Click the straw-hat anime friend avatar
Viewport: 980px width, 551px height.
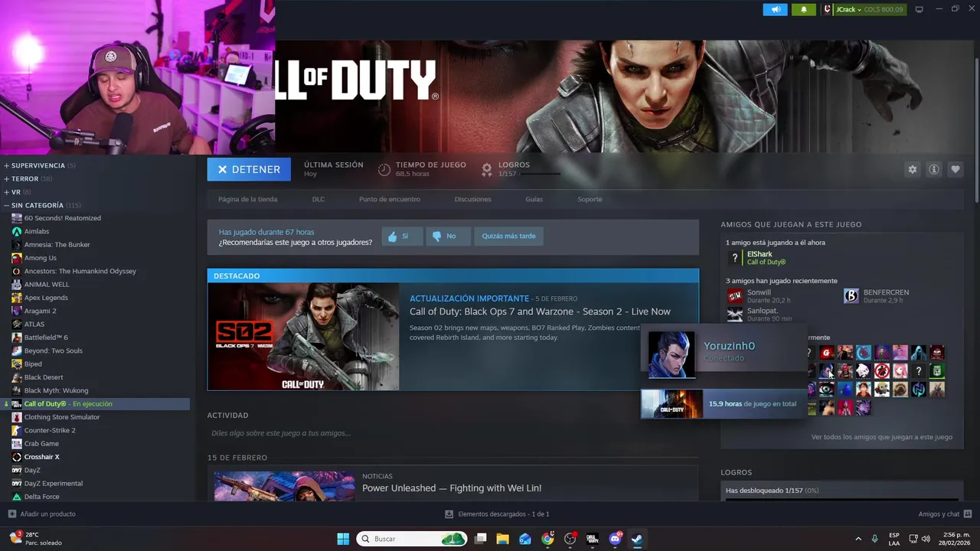[x=864, y=390]
